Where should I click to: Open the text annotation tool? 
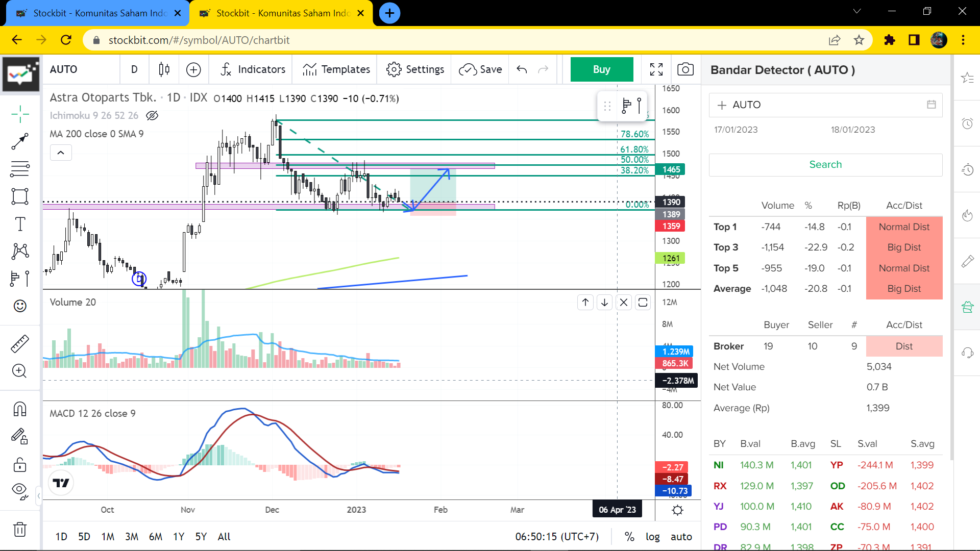tap(20, 223)
